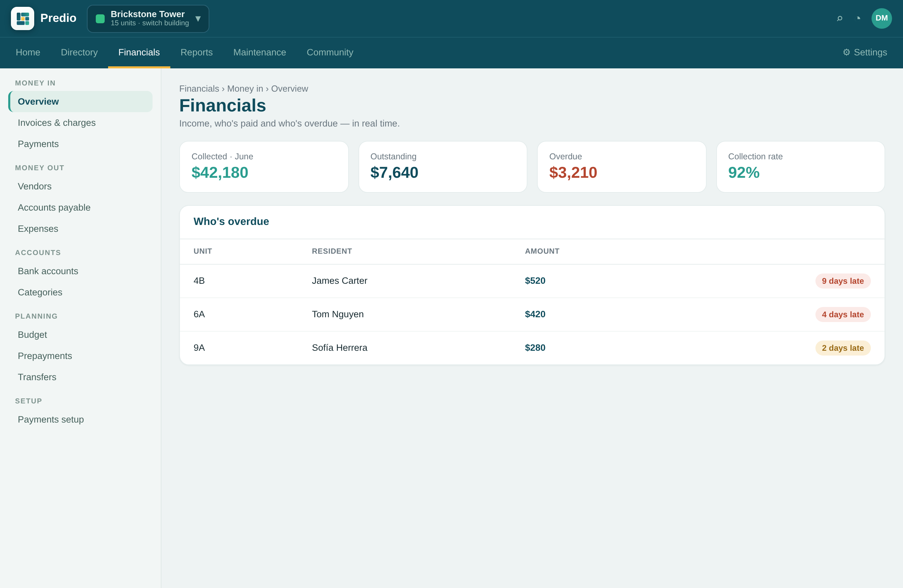The image size is (903, 588).
Task: Open notifications icon beside the avatar
Action: point(858,18)
